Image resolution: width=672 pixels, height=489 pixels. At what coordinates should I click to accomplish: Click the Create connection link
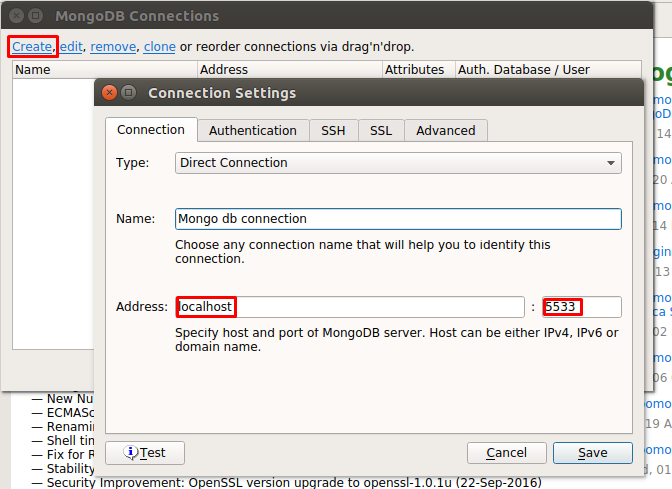32,46
